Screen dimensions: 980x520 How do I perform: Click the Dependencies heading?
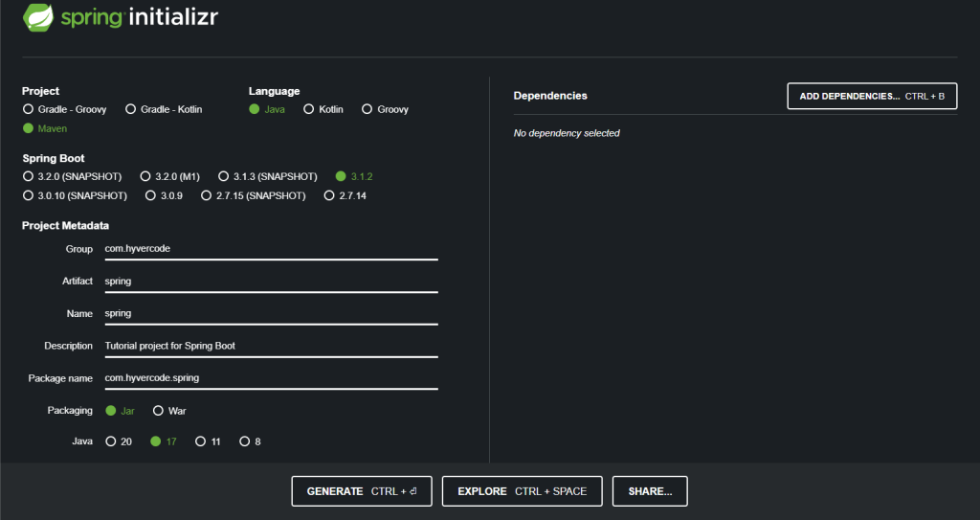click(x=550, y=96)
